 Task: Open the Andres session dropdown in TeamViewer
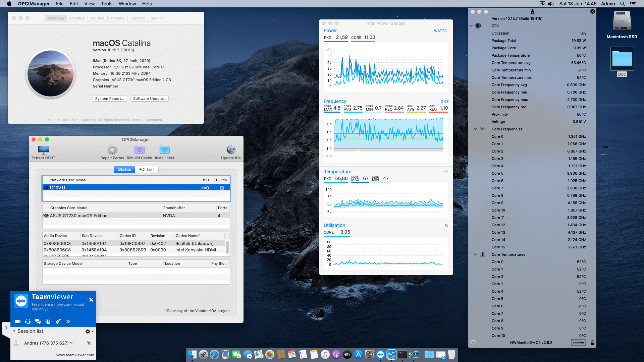pyautogui.click(x=71, y=343)
